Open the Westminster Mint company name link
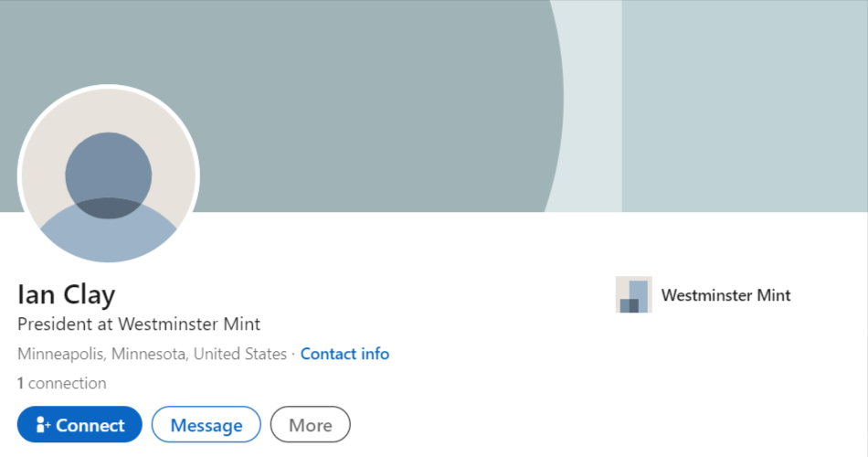The width and height of the screenshot is (868, 457). (x=725, y=295)
